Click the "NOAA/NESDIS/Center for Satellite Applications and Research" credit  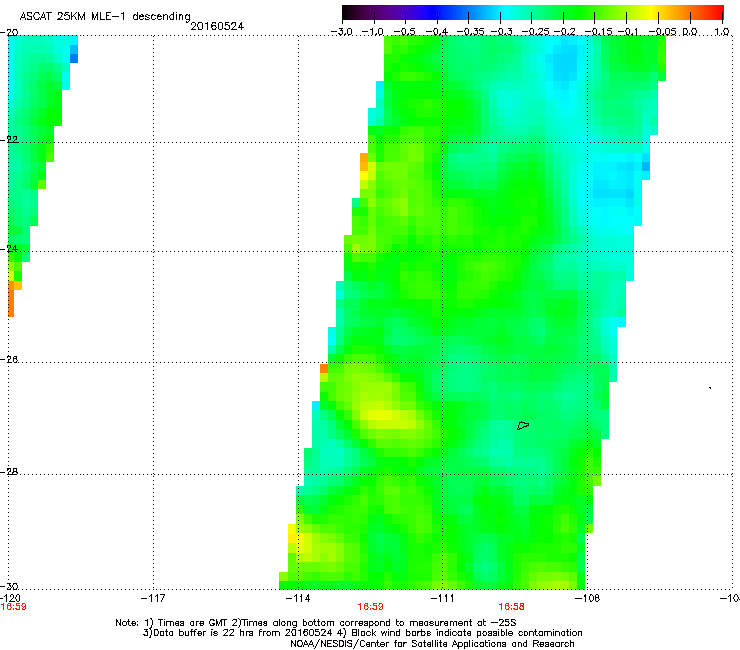tap(432, 644)
